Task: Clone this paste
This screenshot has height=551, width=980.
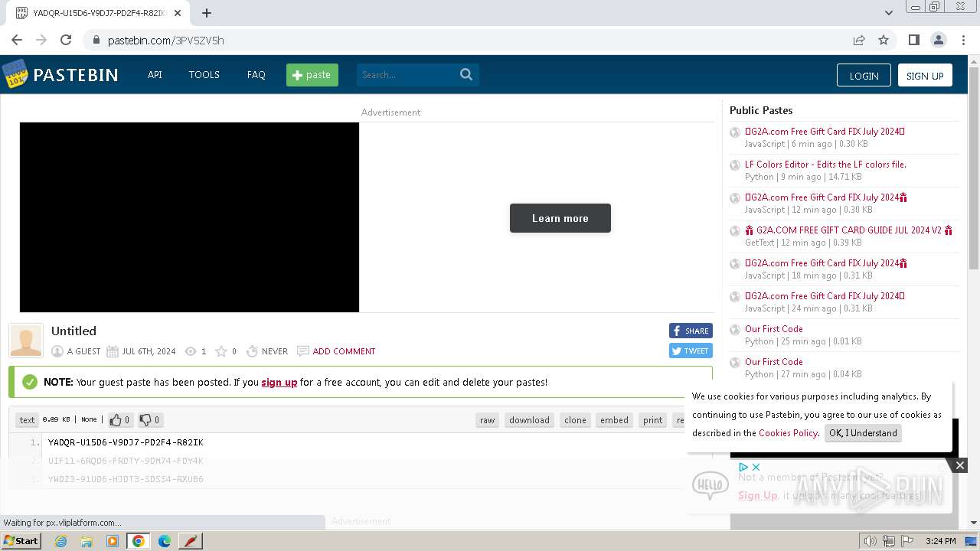Action: click(x=575, y=420)
